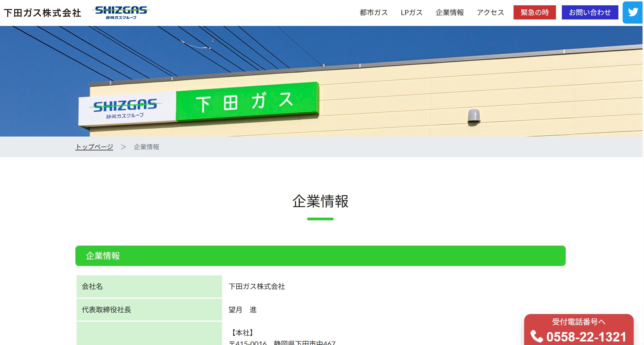The image size is (644, 345).
Task: Select LPガス in navigation bar
Action: tap(411, 13)
